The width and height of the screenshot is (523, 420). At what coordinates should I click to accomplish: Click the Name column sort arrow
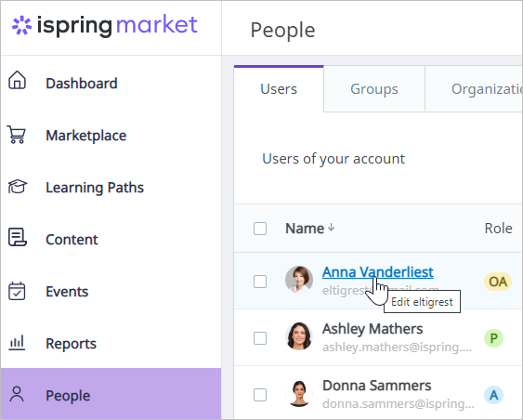pyautogui.click(x=331, y=228)
